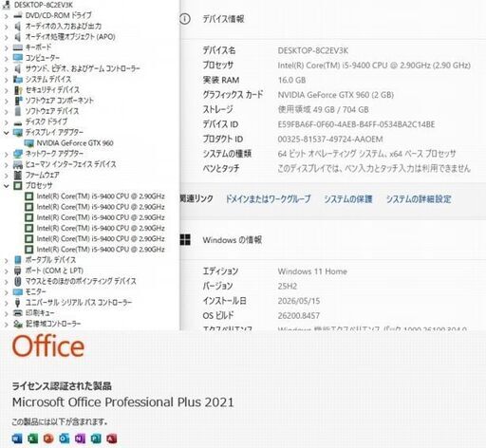
Task: Expand オーディオの入力および出力 category
Action: (6, 27)
